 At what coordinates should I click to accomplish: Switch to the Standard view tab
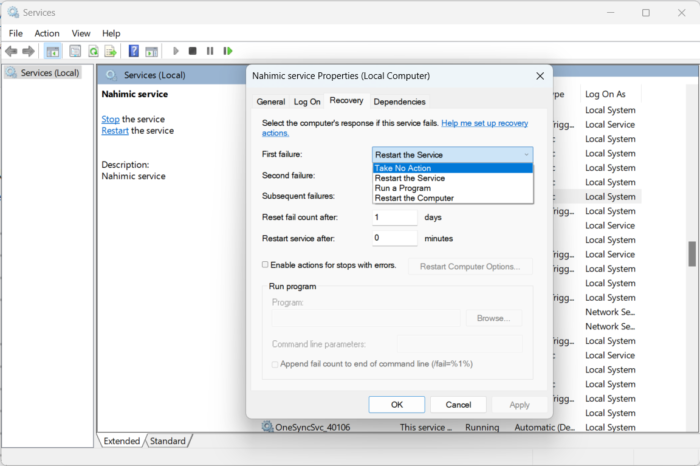coord(167,441)
